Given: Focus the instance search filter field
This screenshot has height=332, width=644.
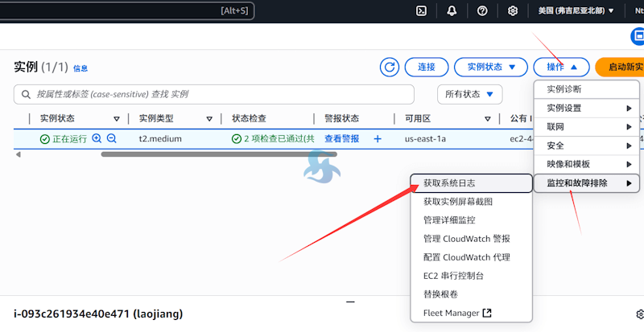Looking at the screenshot, I should pos(213,94).
